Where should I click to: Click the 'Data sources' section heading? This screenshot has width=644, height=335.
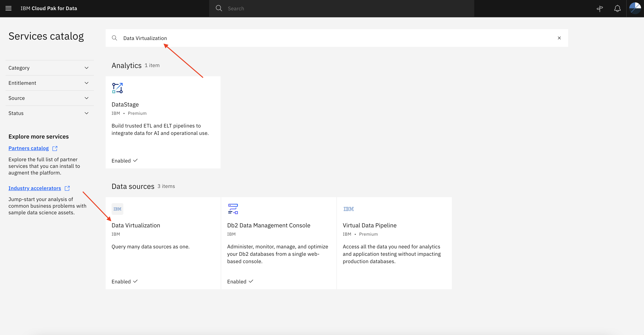[133, 186]
